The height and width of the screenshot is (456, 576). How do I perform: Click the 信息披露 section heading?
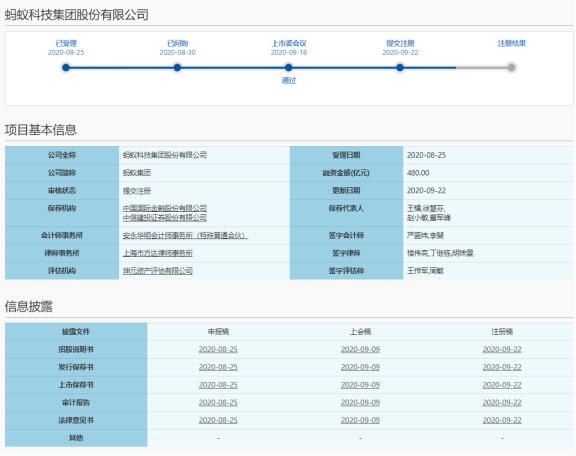point(29,306)
